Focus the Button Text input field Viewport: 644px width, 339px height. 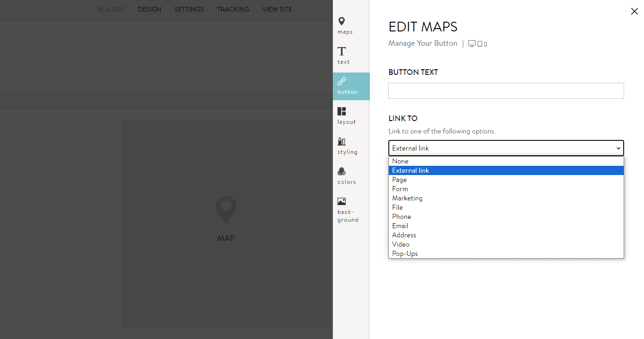point(506,91)
